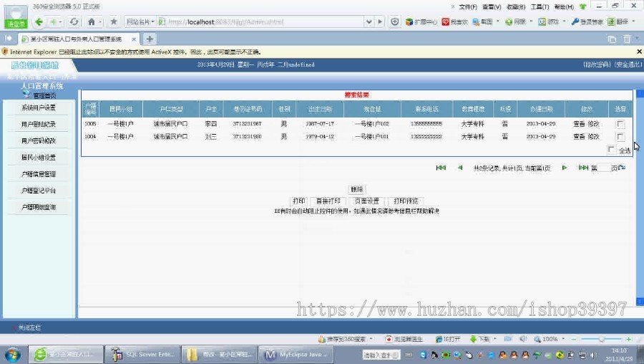Screen dimensions: 644x364
Task: Click the shield icon beside the address bar
Action: [395, 21]
